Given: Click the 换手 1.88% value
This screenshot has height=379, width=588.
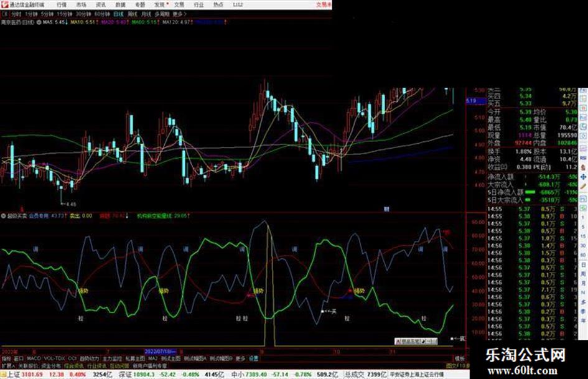Looking at the screenshot, I should pyautogui.click(x=525, y=152).
